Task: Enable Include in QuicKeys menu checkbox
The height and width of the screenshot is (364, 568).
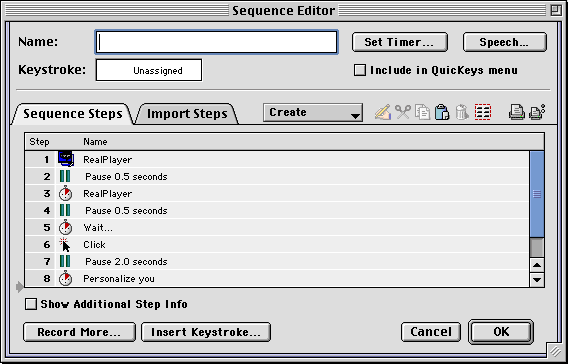Action: coord(360,70)
